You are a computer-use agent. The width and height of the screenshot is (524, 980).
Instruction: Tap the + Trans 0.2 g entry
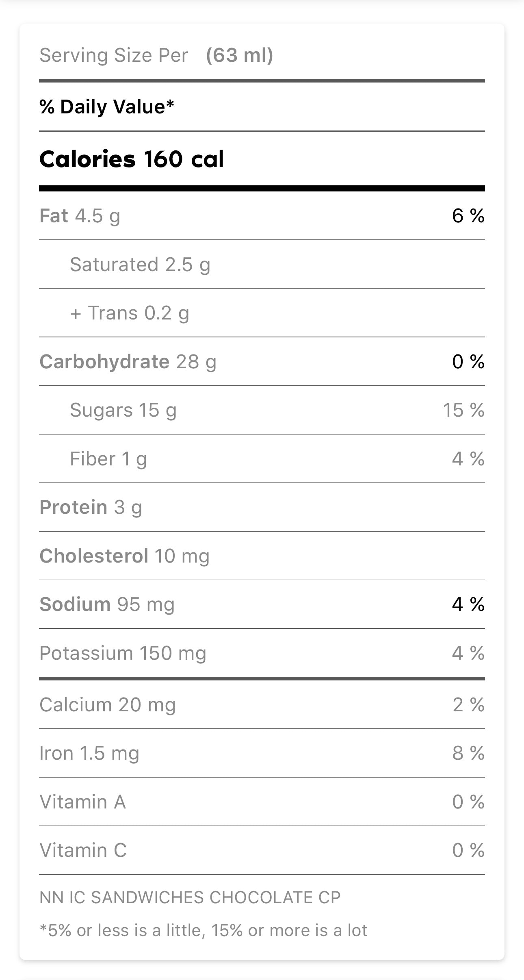[130, 313]
